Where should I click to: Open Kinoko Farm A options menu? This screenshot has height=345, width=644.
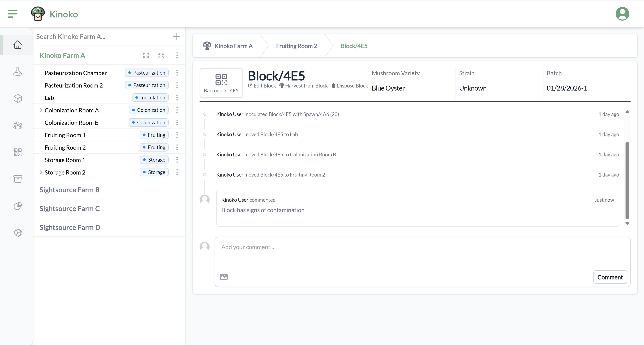click(177, 55)
